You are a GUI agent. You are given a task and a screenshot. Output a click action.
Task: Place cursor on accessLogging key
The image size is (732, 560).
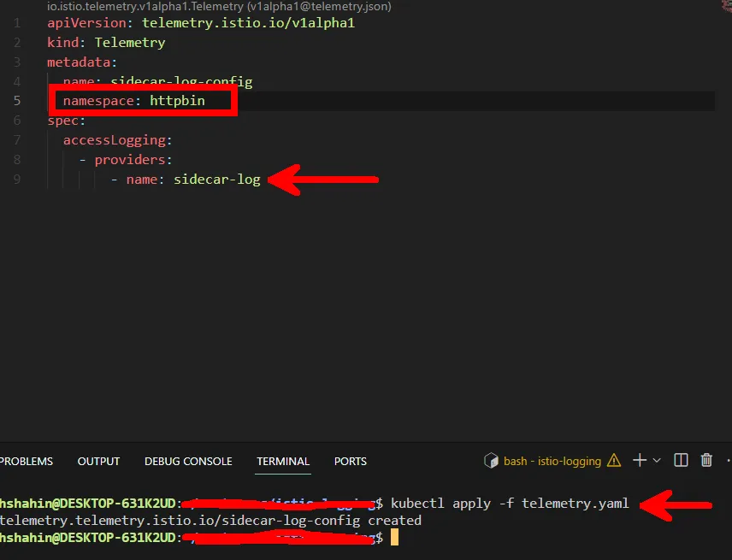click(x=117, y=140)
